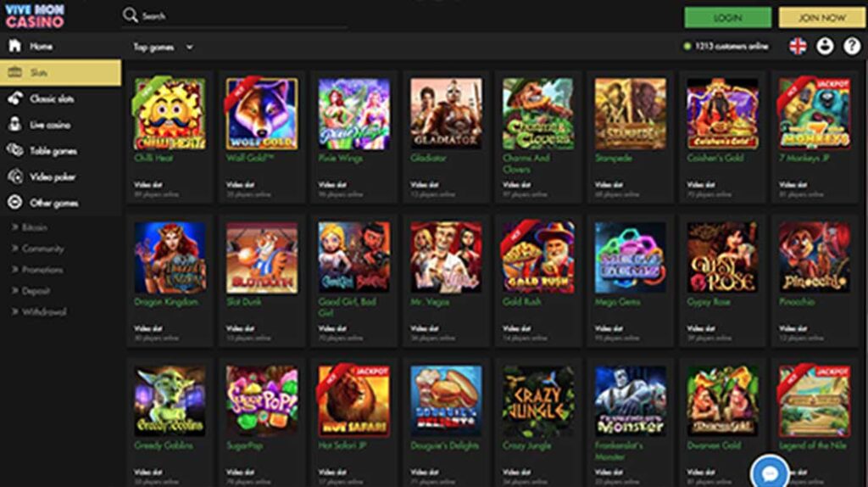Open the Frankenslot's Monster thumbnail

pyautogui.click(x=631, y=401)
